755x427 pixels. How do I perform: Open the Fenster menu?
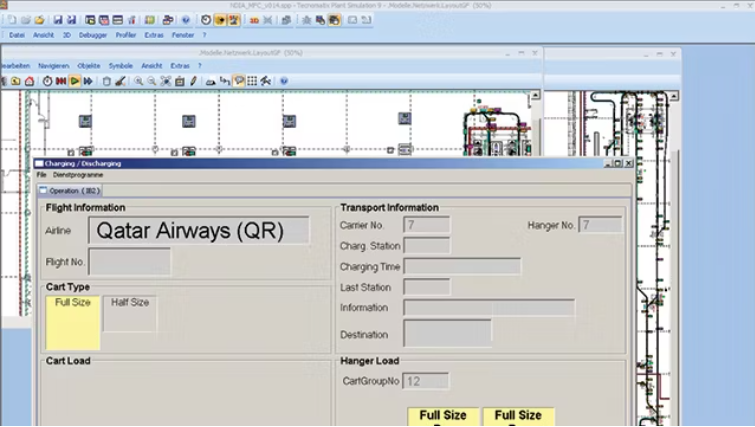pos(183,35)
